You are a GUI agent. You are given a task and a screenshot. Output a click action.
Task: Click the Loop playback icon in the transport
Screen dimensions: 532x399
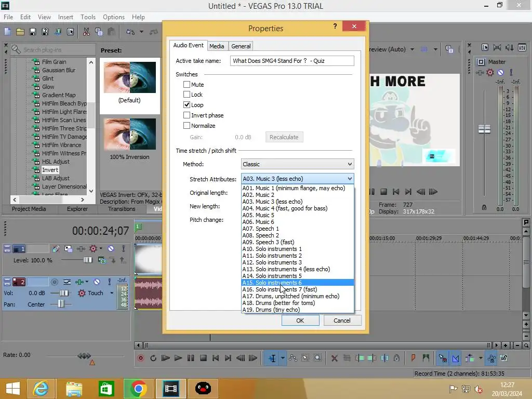click(x=153, y=358)
